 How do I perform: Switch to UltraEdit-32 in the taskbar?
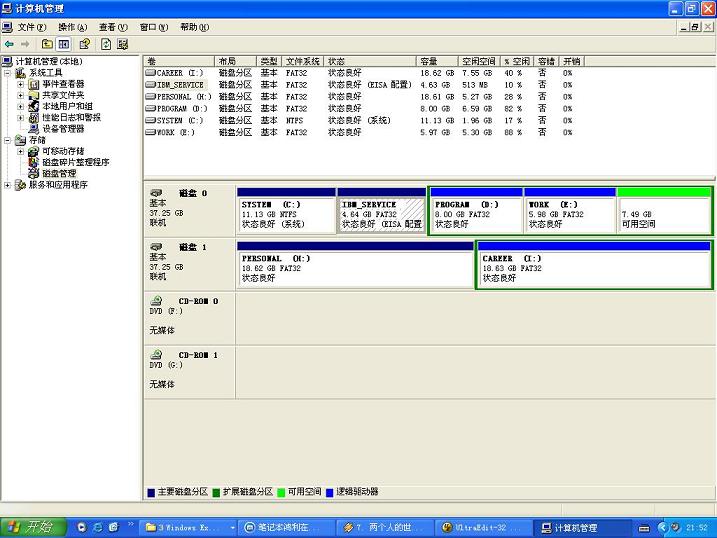[x=480, y=527]
